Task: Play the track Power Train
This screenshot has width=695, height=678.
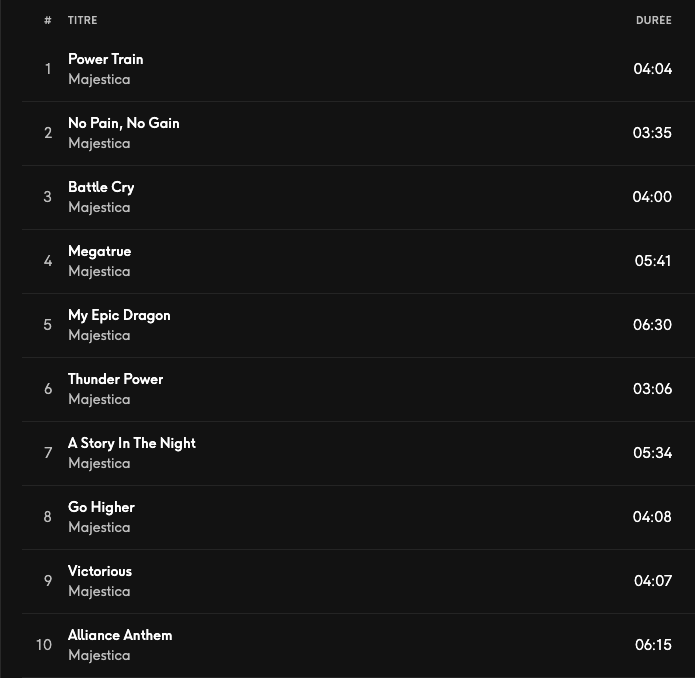Action: point(105,59)
